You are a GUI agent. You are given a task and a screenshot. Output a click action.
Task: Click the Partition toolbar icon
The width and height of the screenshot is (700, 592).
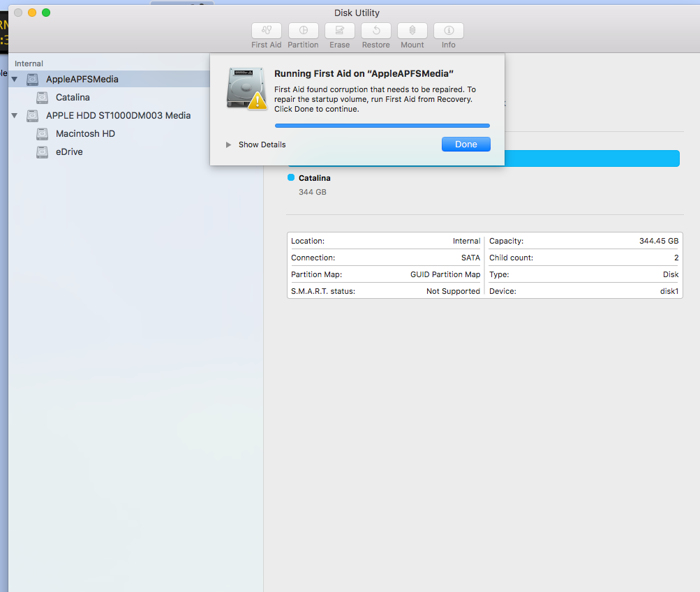tap(303, 30)
